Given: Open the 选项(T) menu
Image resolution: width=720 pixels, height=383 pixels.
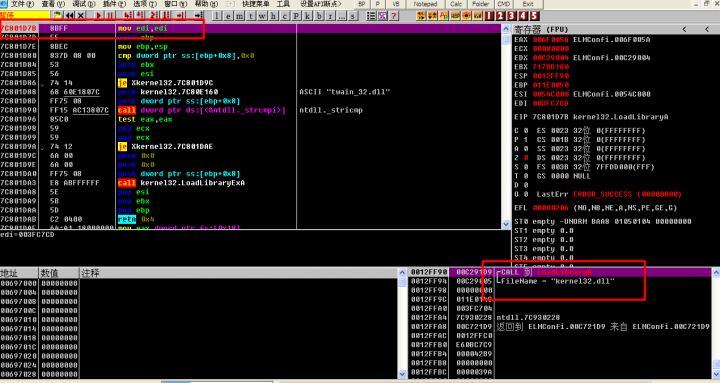Looking at the screenshot, I should (145, 4).
